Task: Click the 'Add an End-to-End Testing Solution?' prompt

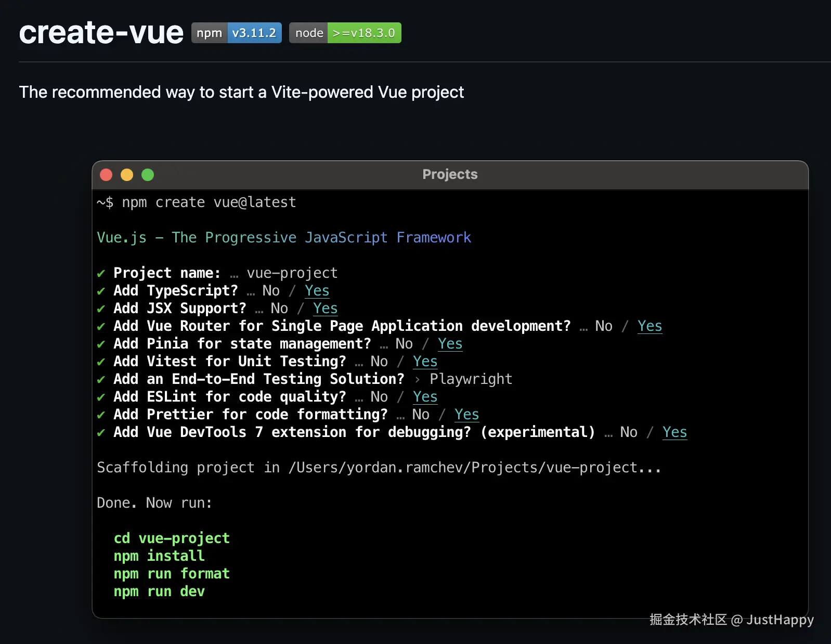Action: pos(259,379)
